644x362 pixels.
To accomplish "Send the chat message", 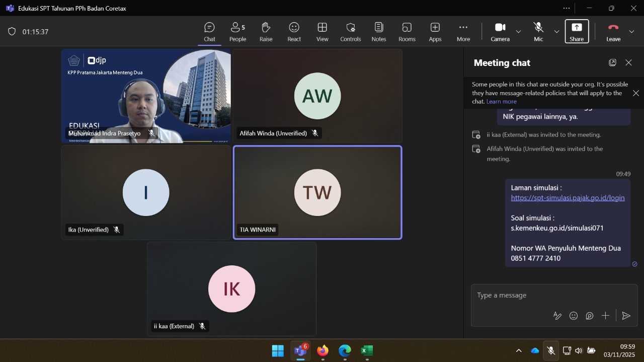I will click(x=626, y=316).
